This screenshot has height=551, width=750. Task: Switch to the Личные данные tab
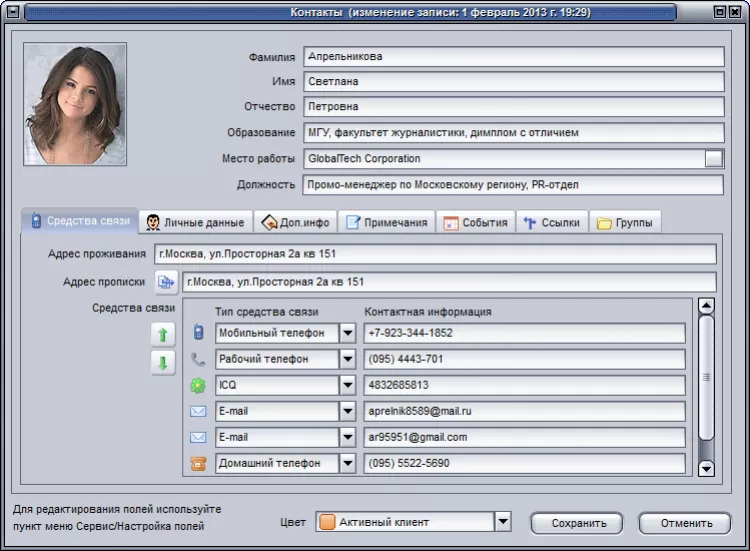coord(195,222)
